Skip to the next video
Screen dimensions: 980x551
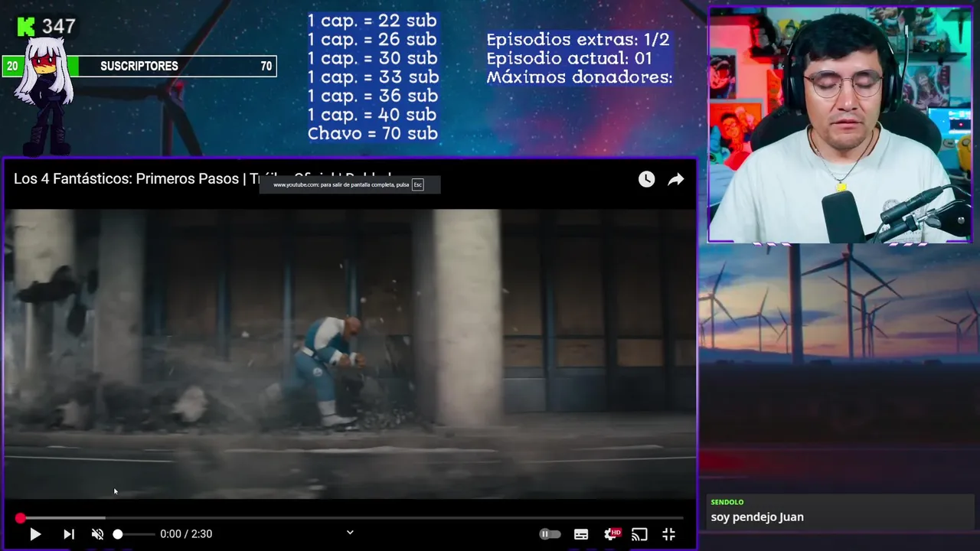(x=69, y=534)
